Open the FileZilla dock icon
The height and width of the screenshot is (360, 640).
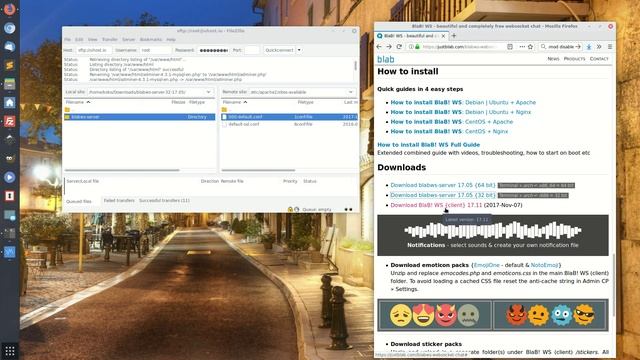(10, 121)
